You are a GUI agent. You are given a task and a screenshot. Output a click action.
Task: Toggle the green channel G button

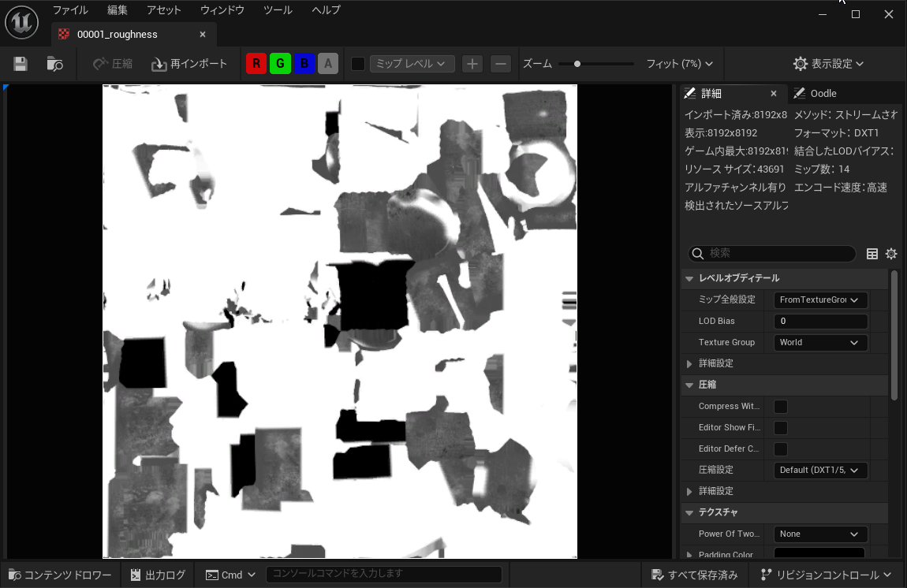point(280,64)
